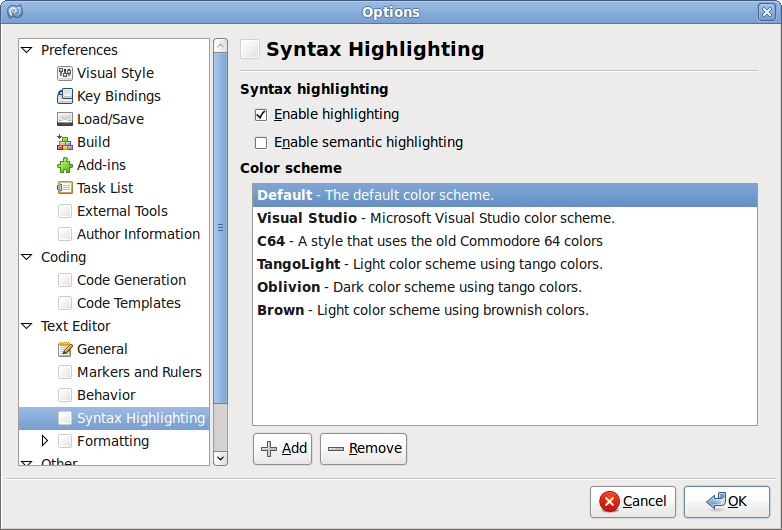The height and width of the screenshot is (530, 782).
Task: Disable the Enable highlighting checkbox
Action: coord(261,115)
